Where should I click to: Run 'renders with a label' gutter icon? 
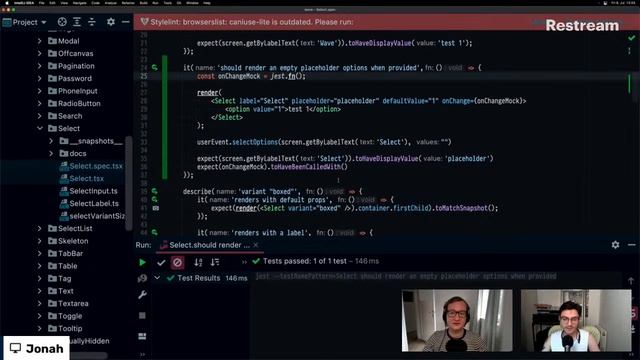pos(155,233)
